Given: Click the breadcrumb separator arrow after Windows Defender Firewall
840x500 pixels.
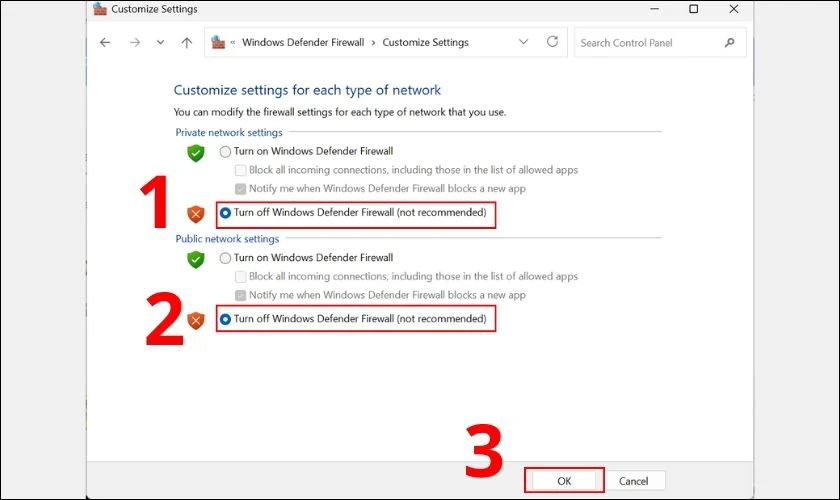Looking at the screenshot, I should pos(373,42).
